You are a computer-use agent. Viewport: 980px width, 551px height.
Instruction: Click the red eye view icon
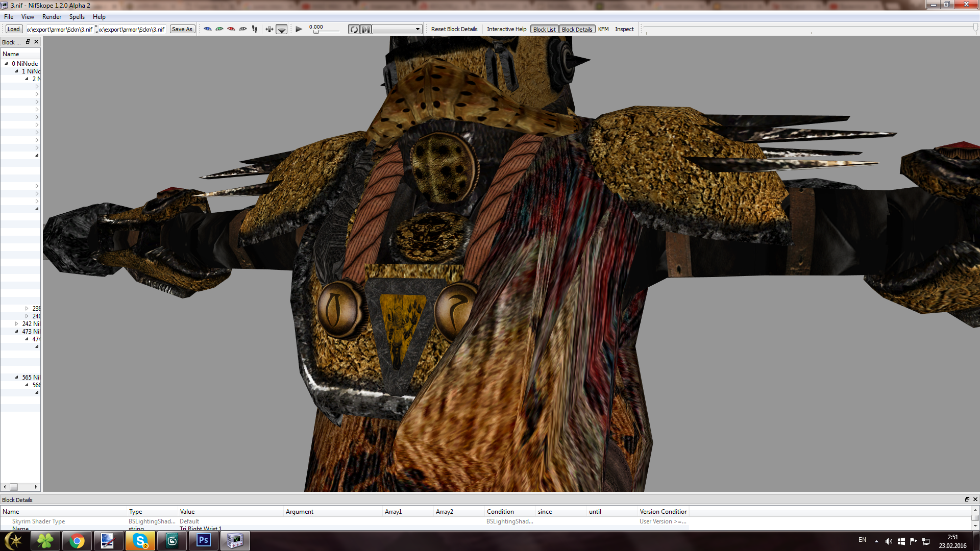231,29
